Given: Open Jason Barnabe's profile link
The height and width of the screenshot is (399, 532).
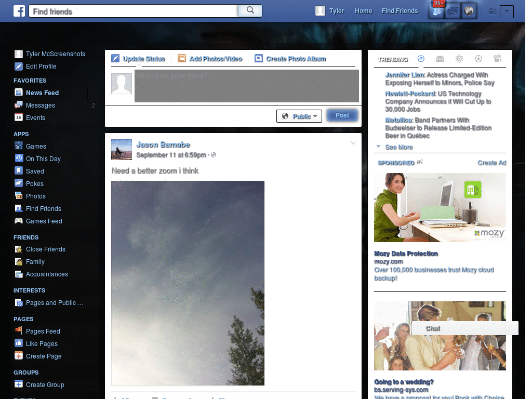Looking at the screenshot, I should point(163,144).
